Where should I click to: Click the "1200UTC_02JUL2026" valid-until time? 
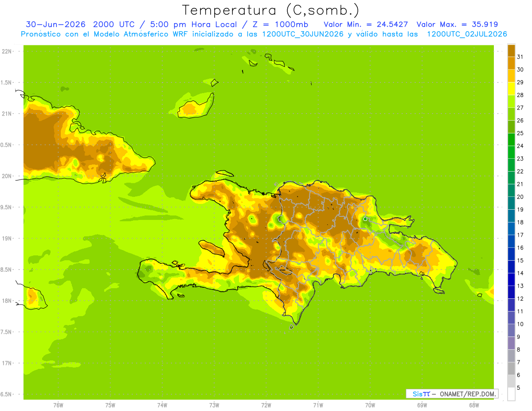click(467, 34)
